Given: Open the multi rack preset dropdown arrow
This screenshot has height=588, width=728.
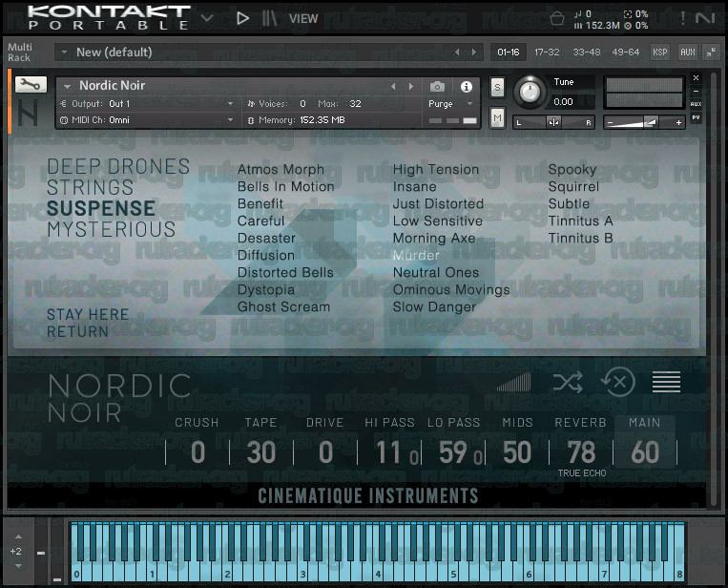Looking at the screenshot, I should point(64,52).
